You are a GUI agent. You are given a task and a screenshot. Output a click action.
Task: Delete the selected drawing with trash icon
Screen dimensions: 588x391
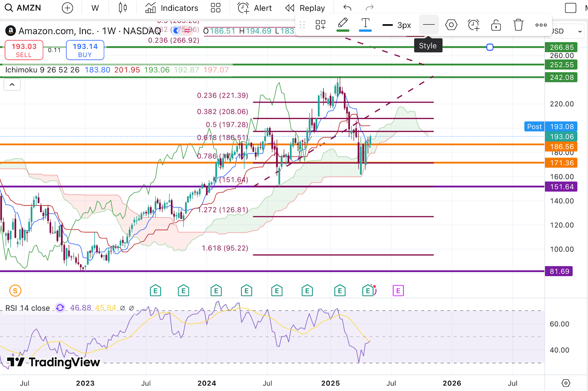(518, 25)
